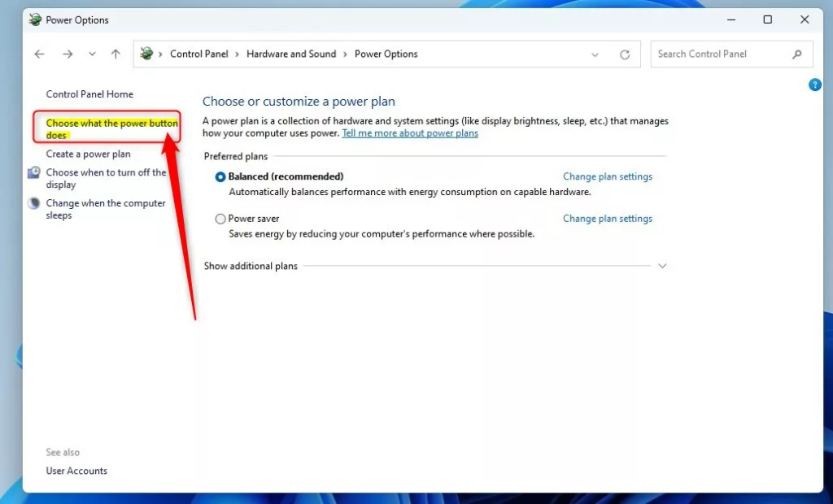Click the sleep moon icon in sidebar
Image resolution: width=833 pixels, height=504 pixels.
click(x=34, y=203)
